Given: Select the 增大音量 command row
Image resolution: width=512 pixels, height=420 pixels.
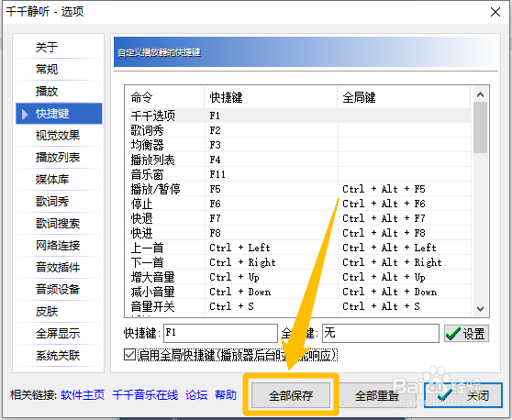Looking at the screenshot, I should pos(298,277).
